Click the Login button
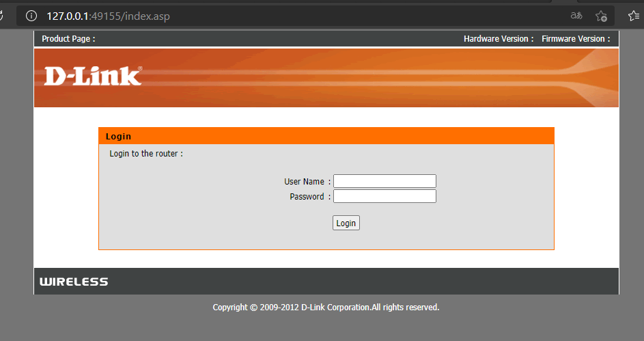Image resolution: width=644 pixels, height=341 pixels. (346, 223)
